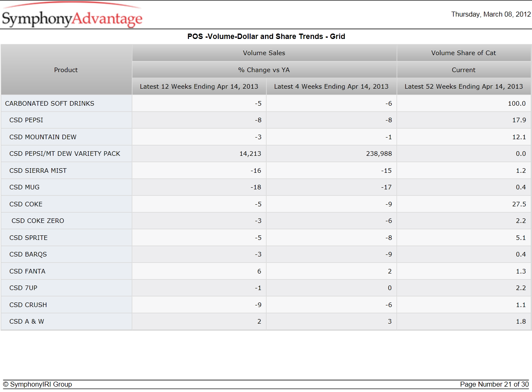Click the 1.2 share for SIERRA MIST
532x392 pixels.
[x=521, y=170]
